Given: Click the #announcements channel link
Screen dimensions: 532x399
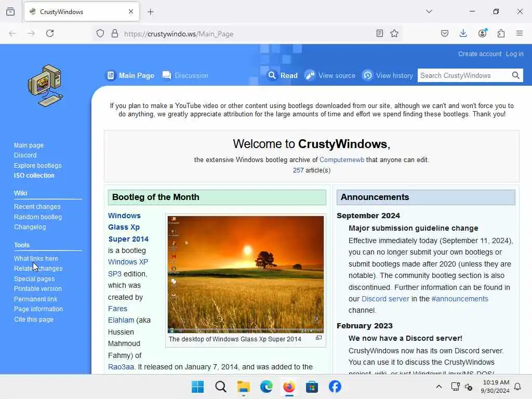Looking at the screenshot, I should click(460, 299).
